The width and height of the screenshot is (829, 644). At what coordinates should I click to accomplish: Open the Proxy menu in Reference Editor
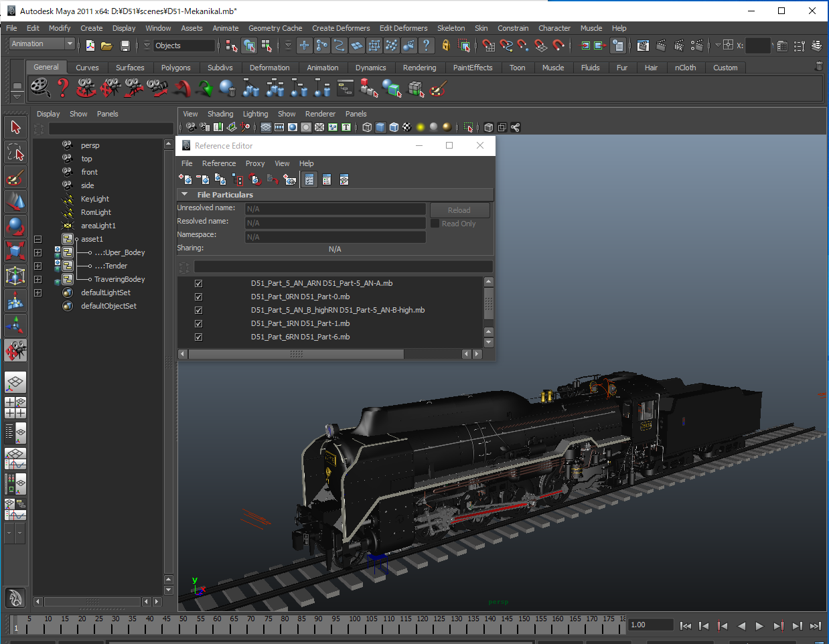click(255, 163)
